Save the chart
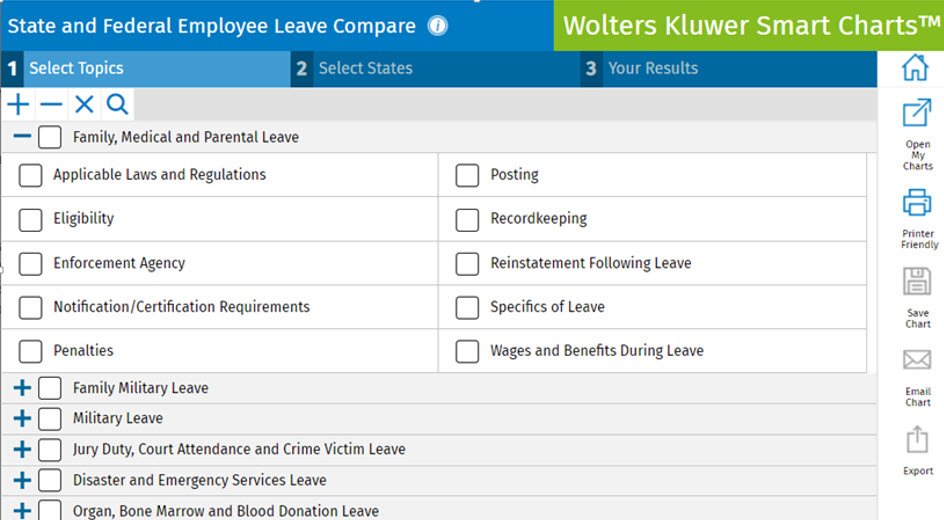The image size is (944, 520). tap(917, 292)
